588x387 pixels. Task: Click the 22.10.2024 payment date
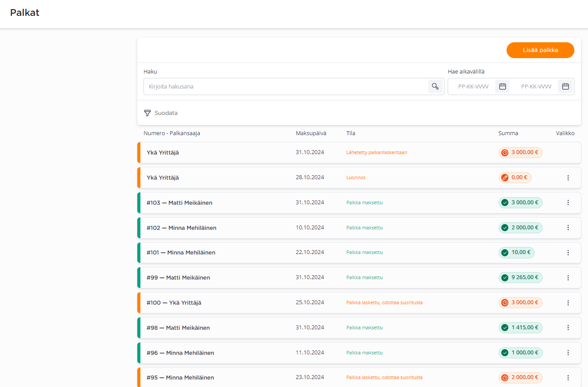tap(310, 252)
